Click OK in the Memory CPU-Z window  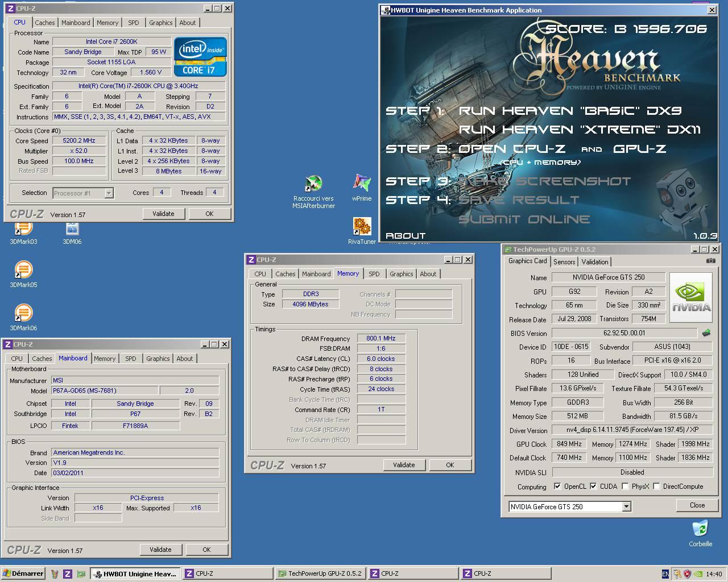coord(450,465)
